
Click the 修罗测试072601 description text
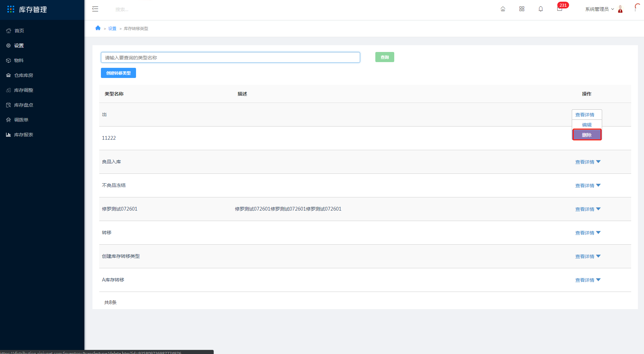(x=288, y=209)
